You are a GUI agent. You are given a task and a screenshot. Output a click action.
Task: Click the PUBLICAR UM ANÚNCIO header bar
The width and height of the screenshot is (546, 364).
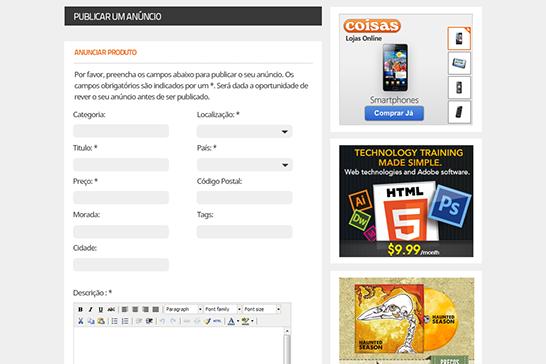pos(193,16)
